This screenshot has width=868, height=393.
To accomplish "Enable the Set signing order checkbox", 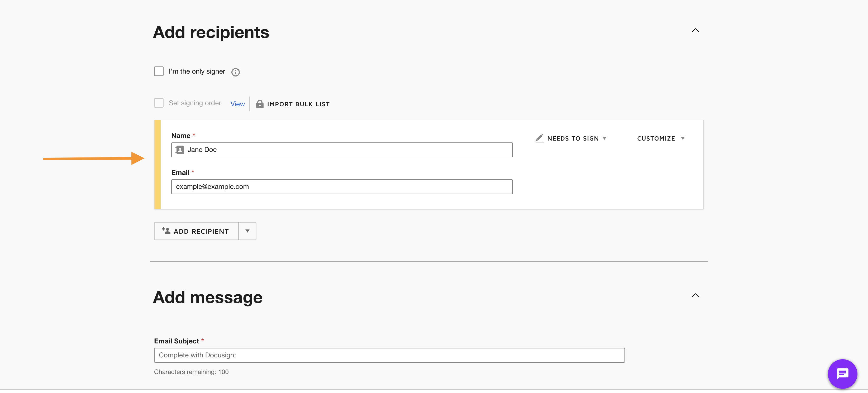I will [x=159, y=103].
